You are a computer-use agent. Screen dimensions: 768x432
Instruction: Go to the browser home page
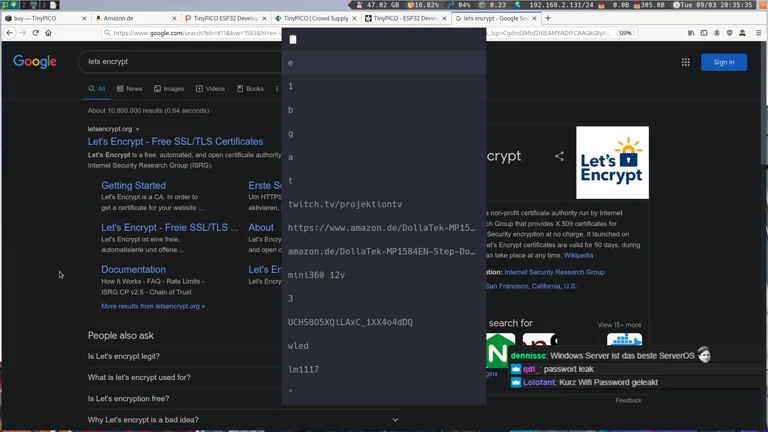(x=48, y=33)
